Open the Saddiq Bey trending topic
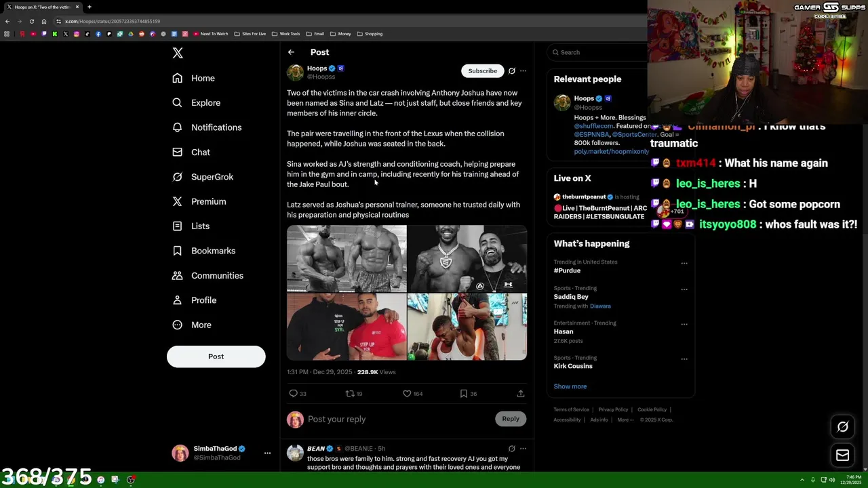Image resolution: width=868 pixels, height=488 pixels. click(571, 297)
